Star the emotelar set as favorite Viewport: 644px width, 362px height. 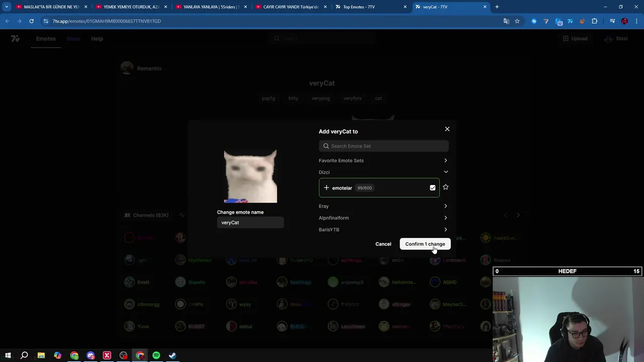[x=445, y=187]
